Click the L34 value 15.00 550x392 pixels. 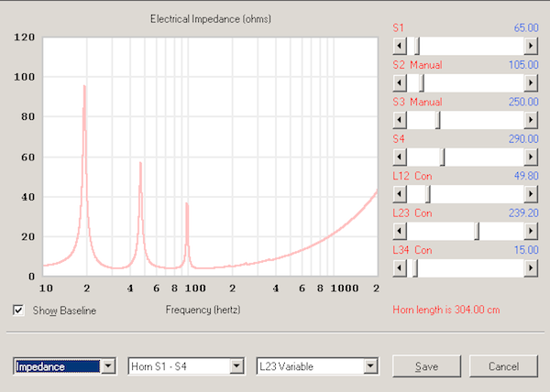526,250
